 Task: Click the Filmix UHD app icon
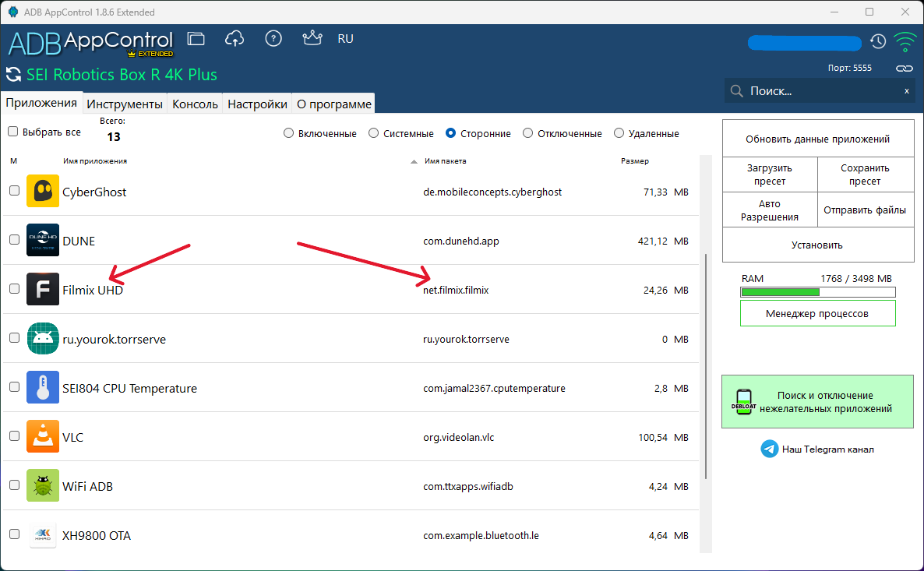(43, 289)
